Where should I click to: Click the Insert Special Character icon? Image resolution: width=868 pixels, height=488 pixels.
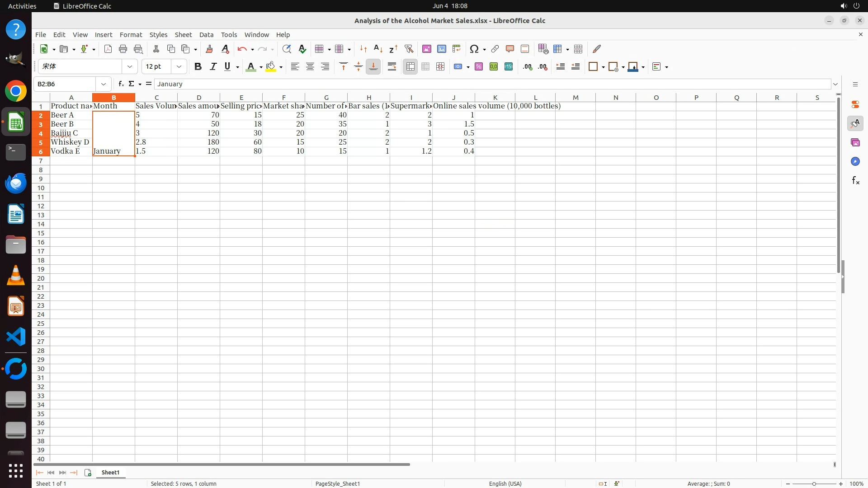pyautogui.click(x=474, y=49)
